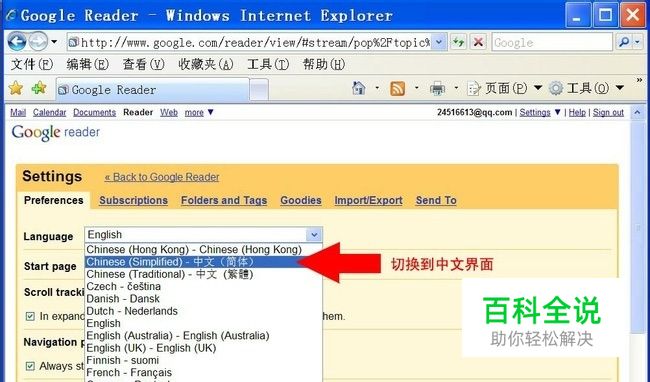Click the Refresh icon beside address bar
Viewport: 650px width, 382px height.
[458, 42]
